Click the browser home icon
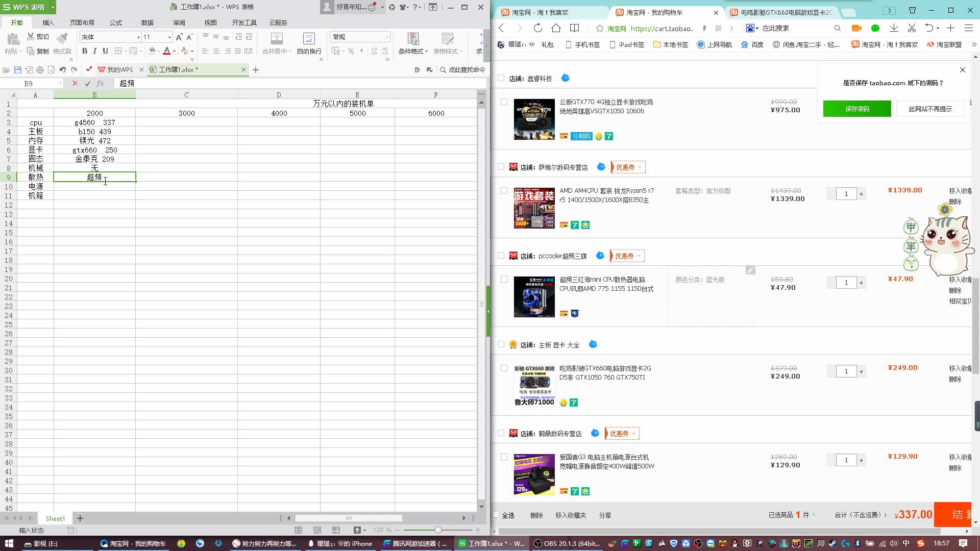 (556, 28)
